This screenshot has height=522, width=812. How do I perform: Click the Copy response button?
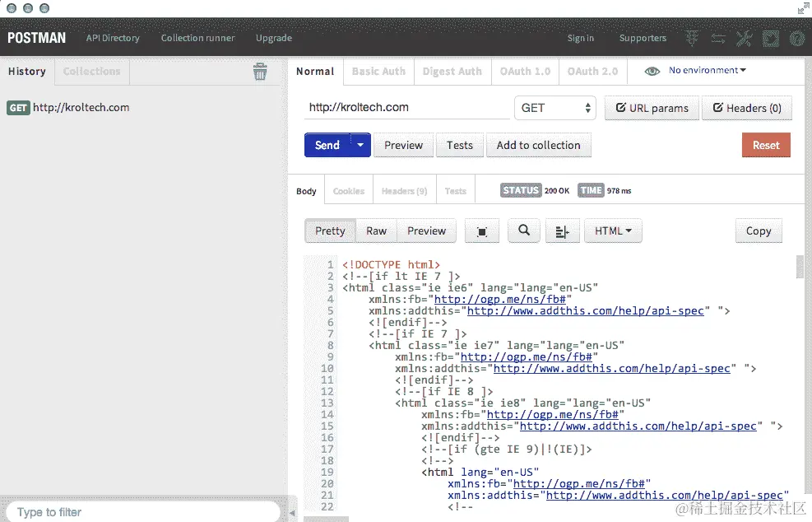759,231
